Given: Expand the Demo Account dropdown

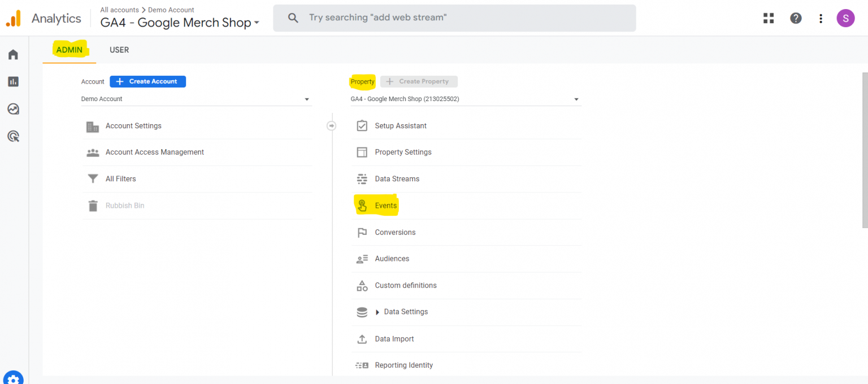Looking at the screenshot, I should pos(196,99).
